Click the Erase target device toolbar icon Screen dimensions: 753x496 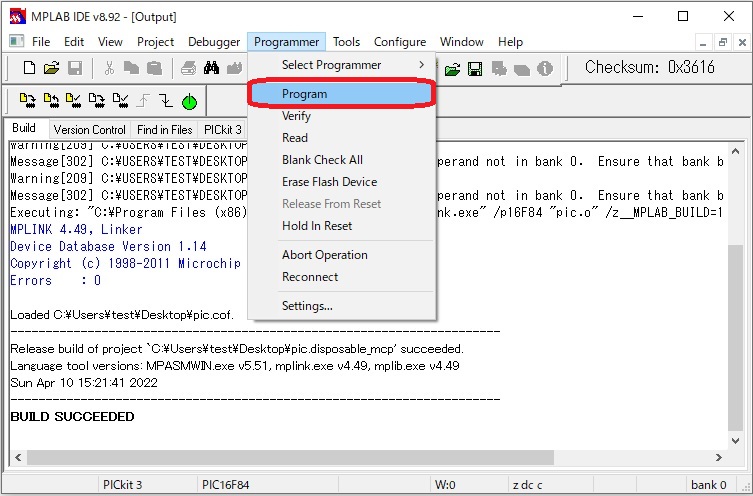tap(97, 101)
